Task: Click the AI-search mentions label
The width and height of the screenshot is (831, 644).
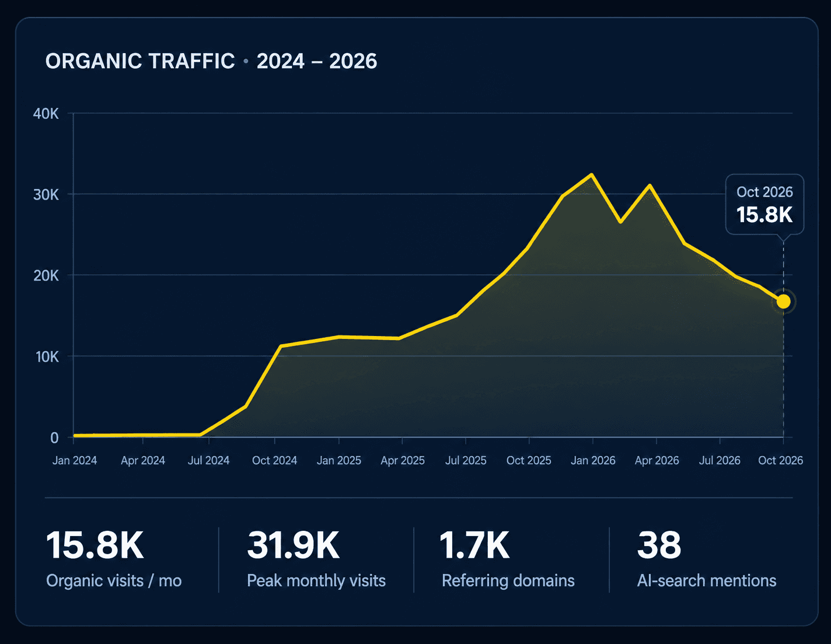Action: pos(707,580)
